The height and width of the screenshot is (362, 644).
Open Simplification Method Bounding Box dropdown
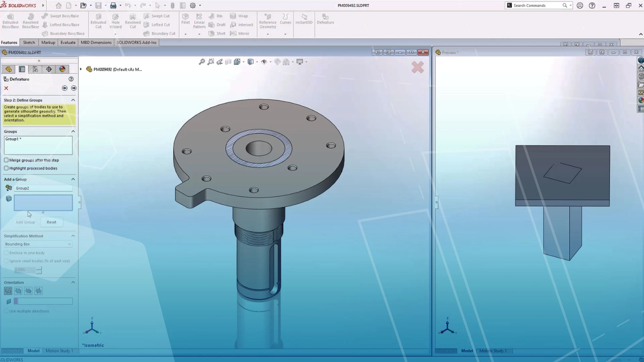click(x=38, y=244)
